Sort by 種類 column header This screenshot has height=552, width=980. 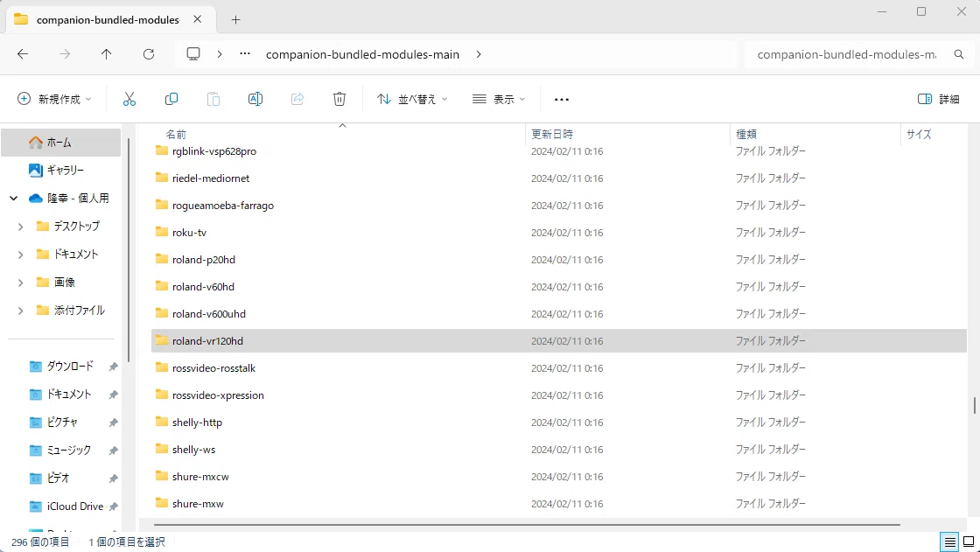[746, 134]
